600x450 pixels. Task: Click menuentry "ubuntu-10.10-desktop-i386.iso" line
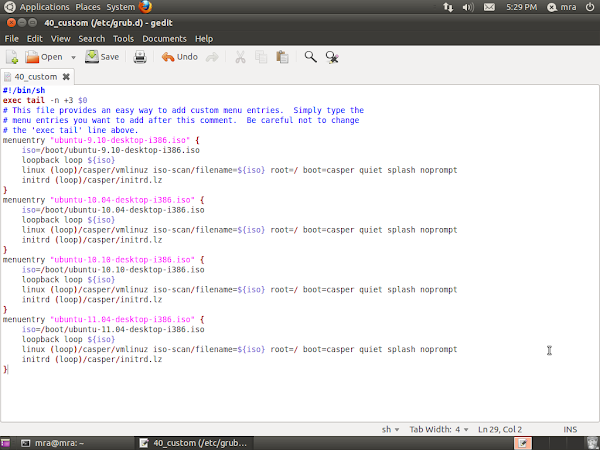103,259
